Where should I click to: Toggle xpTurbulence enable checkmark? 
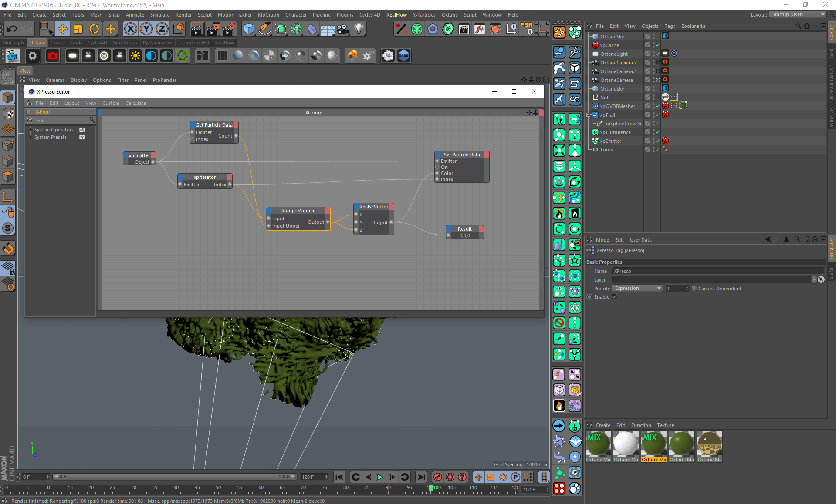click(x=657, y=132)
